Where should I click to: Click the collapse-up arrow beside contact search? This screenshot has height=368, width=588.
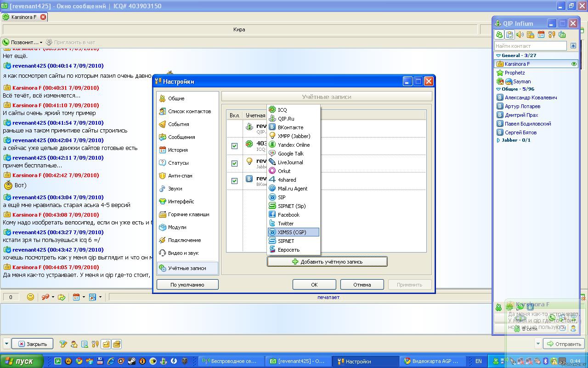coord(573,46)
